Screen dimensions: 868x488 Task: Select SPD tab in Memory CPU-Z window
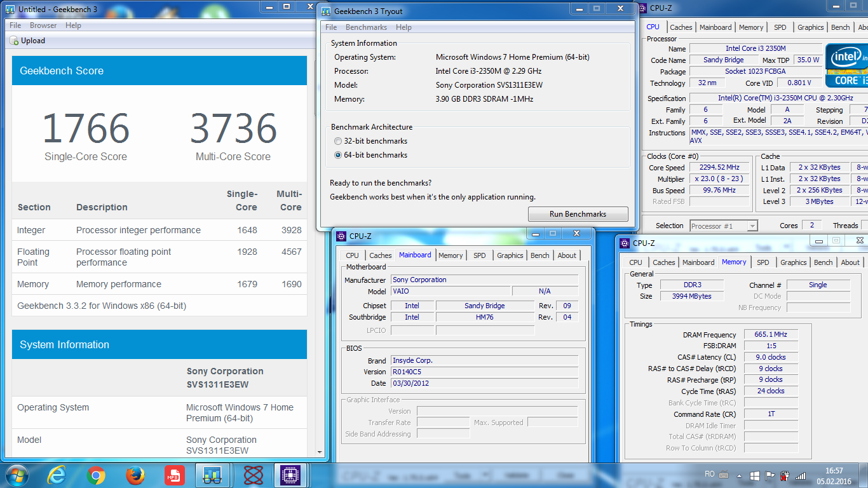[x=763, y=262]
